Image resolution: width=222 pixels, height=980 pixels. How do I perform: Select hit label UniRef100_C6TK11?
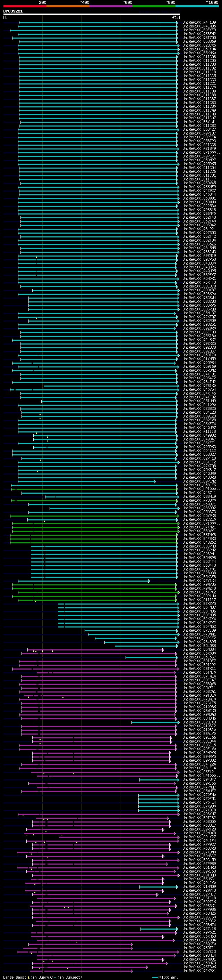(199, 669)
